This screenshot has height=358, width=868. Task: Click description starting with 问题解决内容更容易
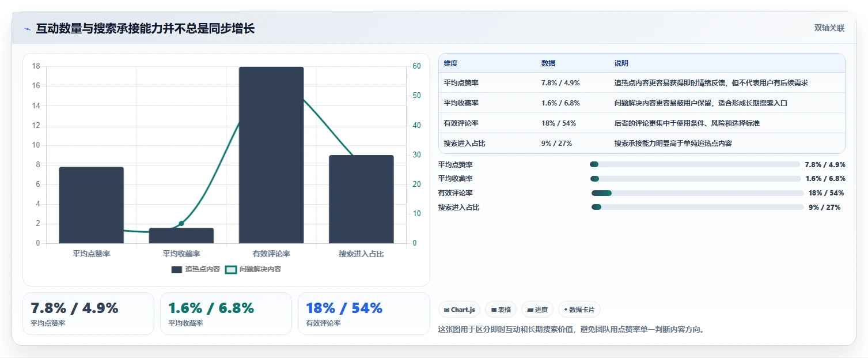pyautogui.click(x=700, y=103)
